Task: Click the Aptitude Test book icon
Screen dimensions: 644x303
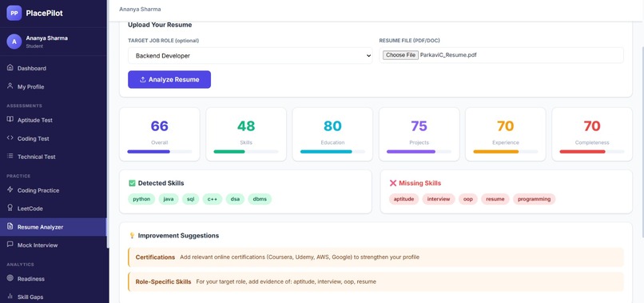Action: pos(10,120)
